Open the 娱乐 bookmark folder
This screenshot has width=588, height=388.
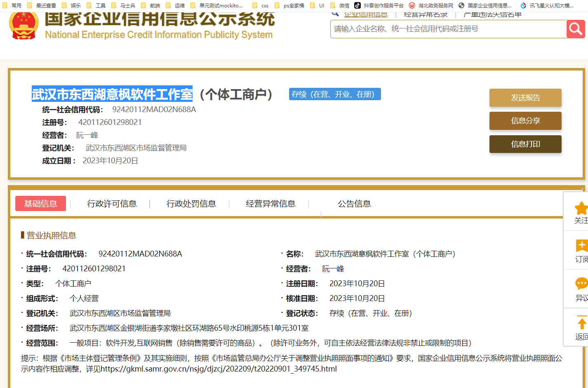point(71,5)
